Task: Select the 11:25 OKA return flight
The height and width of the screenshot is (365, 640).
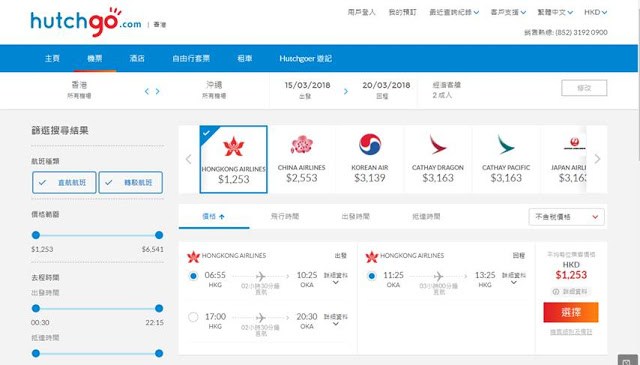Action: tap(371, 276)
